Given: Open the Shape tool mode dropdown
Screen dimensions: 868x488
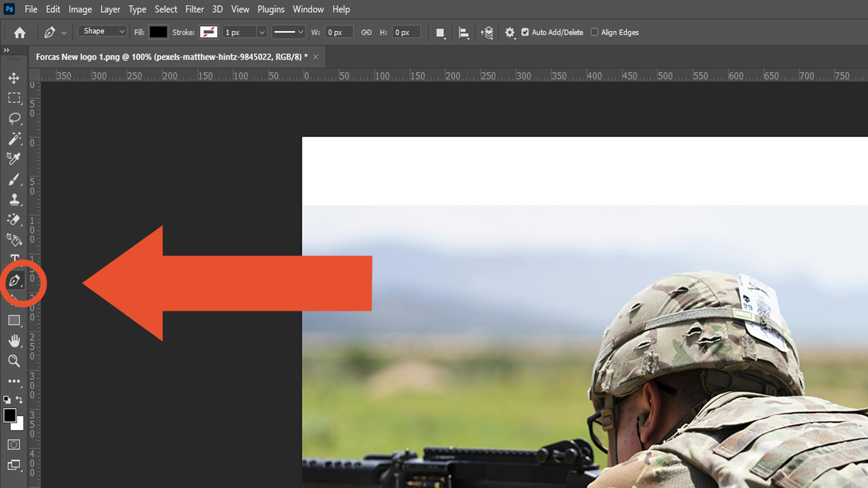Looking at the screenshot, I should point(103,32).
